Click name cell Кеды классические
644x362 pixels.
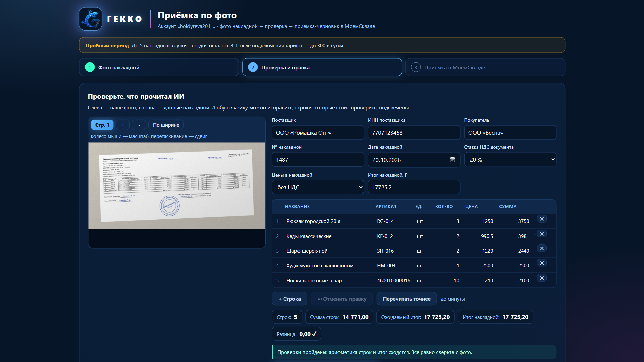309,236
